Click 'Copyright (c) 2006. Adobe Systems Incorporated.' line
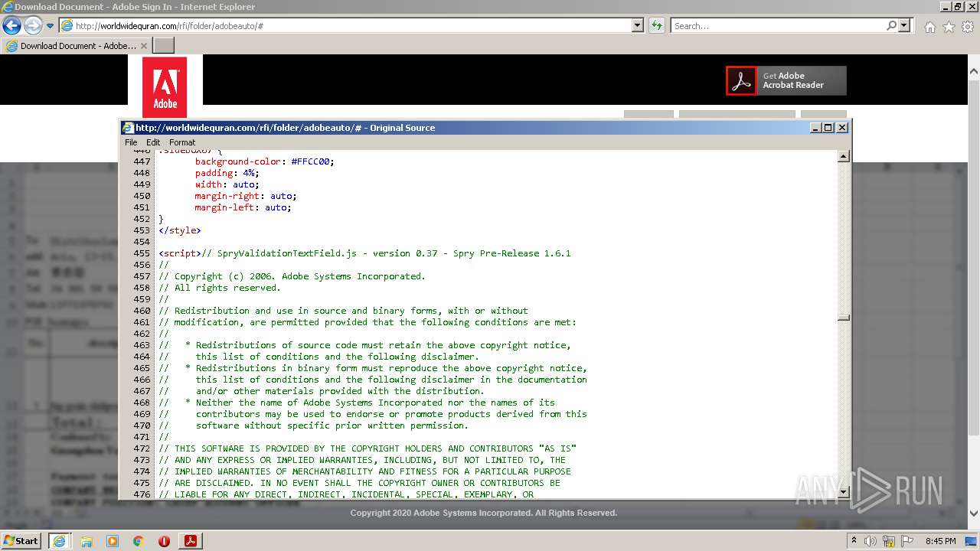This screenshot has height=551, width=980. (x=299, y=276)
